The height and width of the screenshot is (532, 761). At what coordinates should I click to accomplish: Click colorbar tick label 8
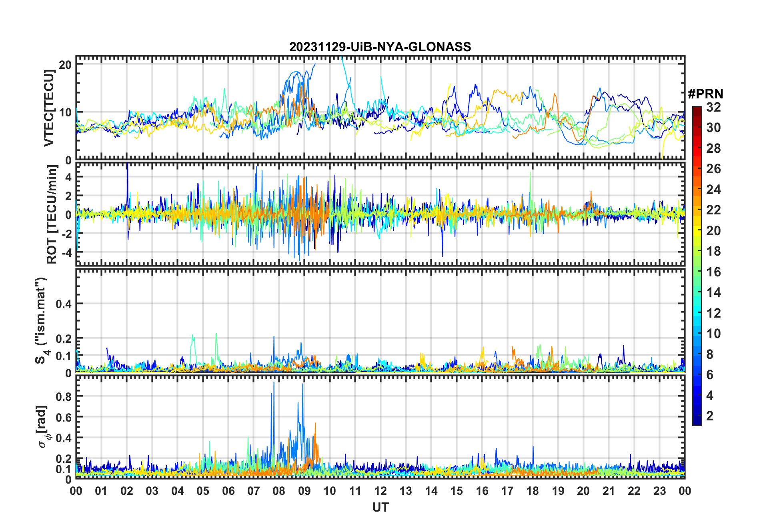[710, 354]
